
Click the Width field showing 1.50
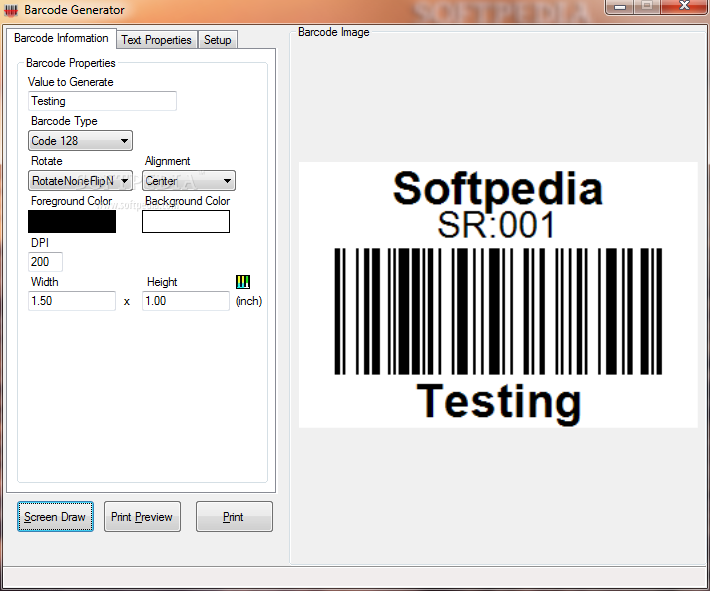coord(72,301)
